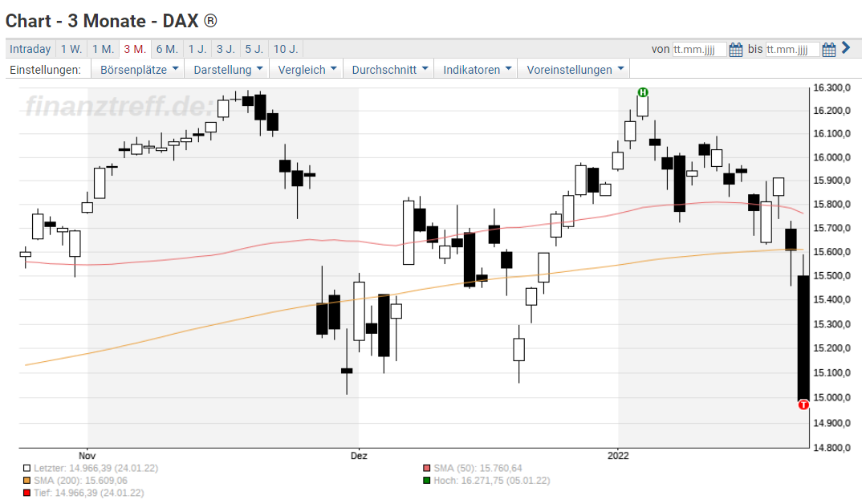Click the red Tief legend swatch

26,493
